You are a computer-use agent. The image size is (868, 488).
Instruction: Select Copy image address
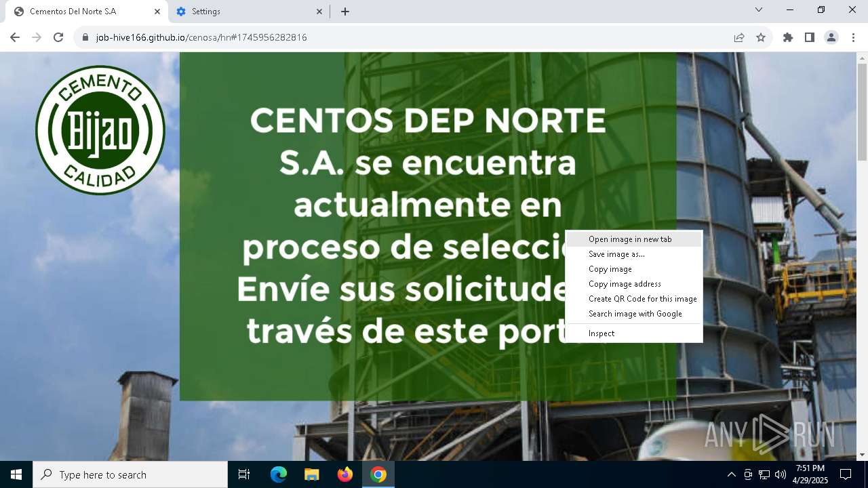634,284
